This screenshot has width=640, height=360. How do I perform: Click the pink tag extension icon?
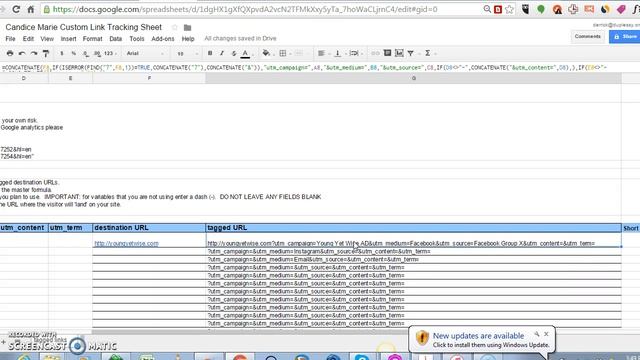tap(621, 9)
